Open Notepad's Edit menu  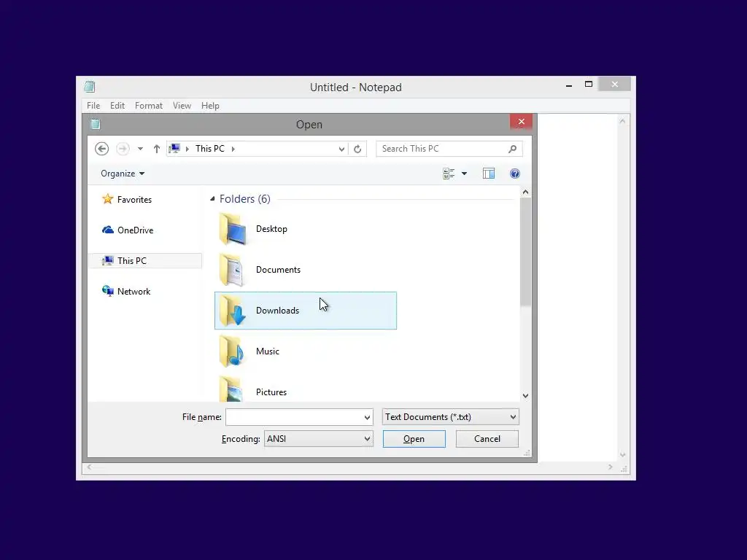[x=117, y=106]
